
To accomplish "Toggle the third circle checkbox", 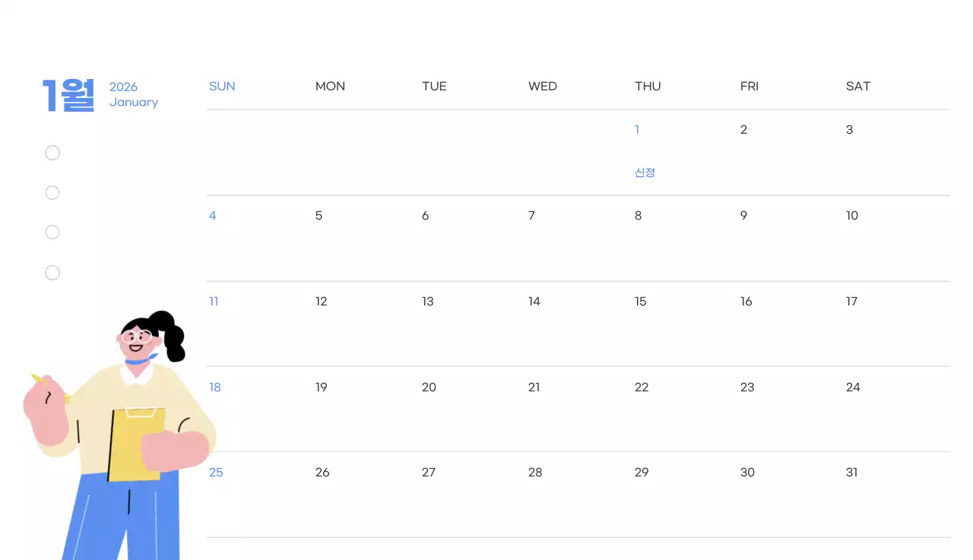I will pyautogui.click(x=52, y=233).
